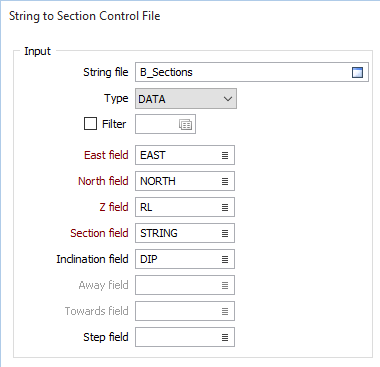Screen dimensions: 380x367
Task: Select the East field text box
Action: [185, 155]
